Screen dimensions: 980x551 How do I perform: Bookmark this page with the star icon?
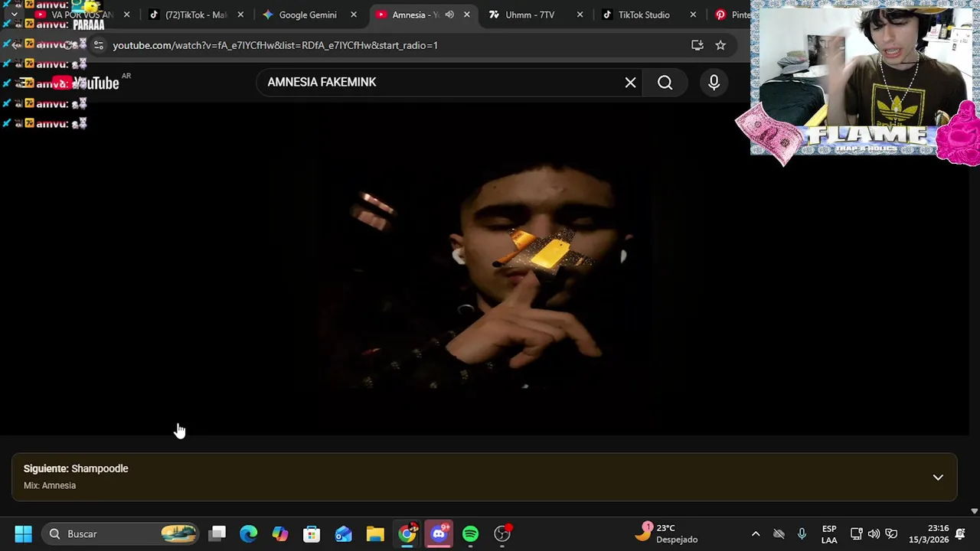720,45
